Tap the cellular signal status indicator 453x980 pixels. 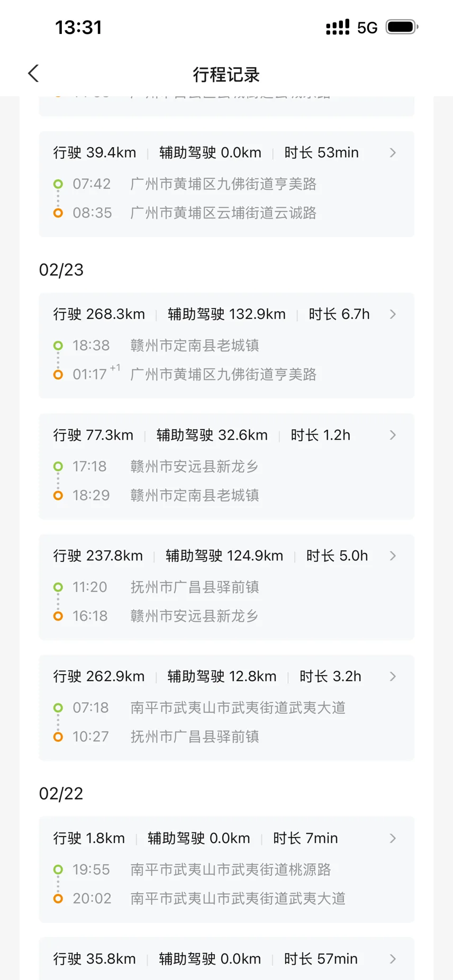tap(338, 28)
